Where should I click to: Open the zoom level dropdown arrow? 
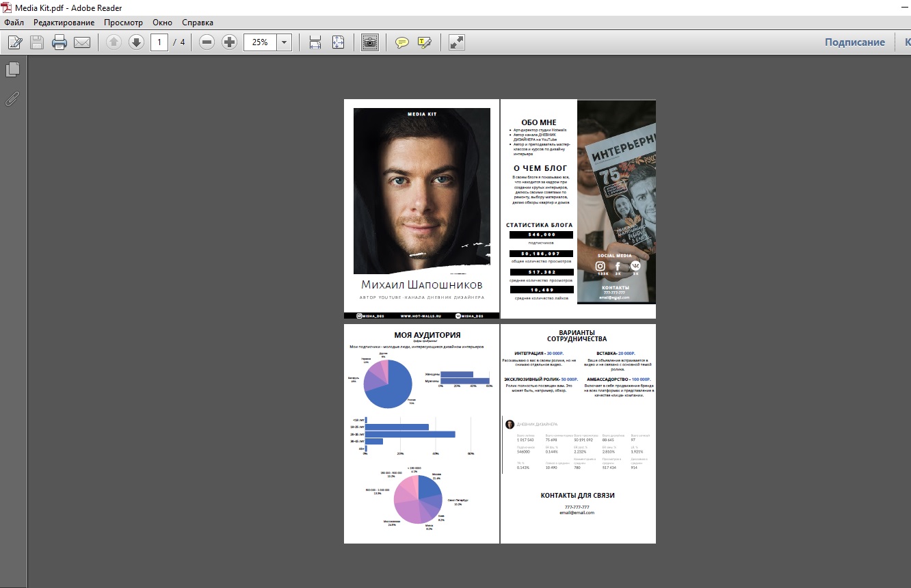click(x=285, y=42)
